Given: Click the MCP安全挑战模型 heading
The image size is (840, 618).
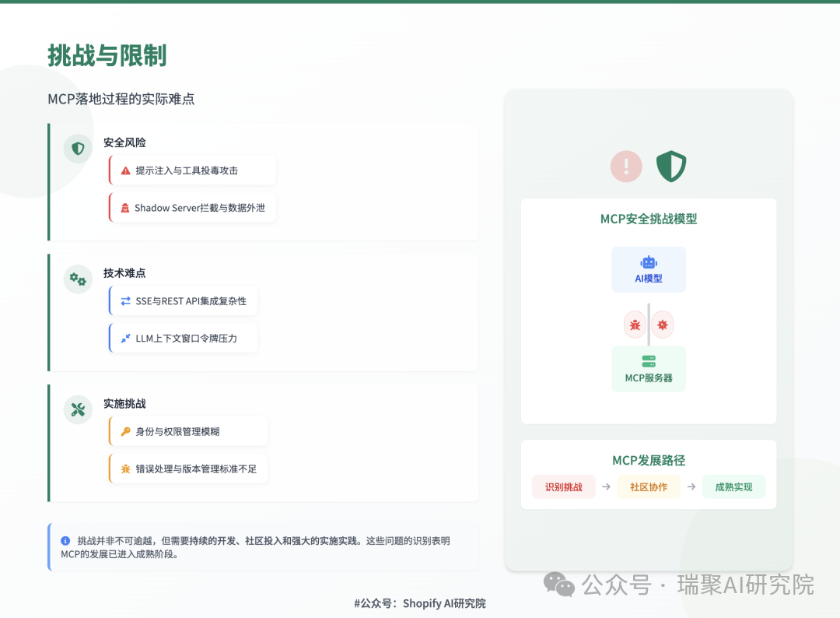Looking at the screenshot, I should tap(649, 219).
